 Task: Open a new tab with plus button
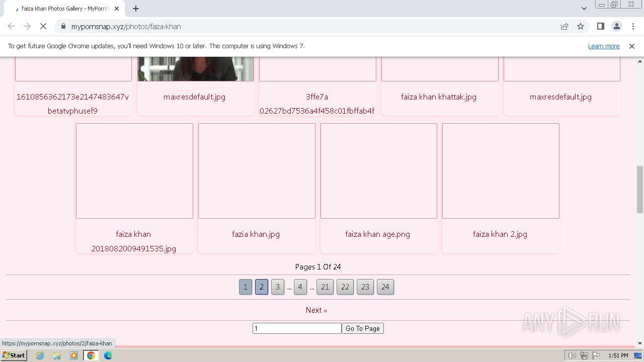(x=136, y=8)
